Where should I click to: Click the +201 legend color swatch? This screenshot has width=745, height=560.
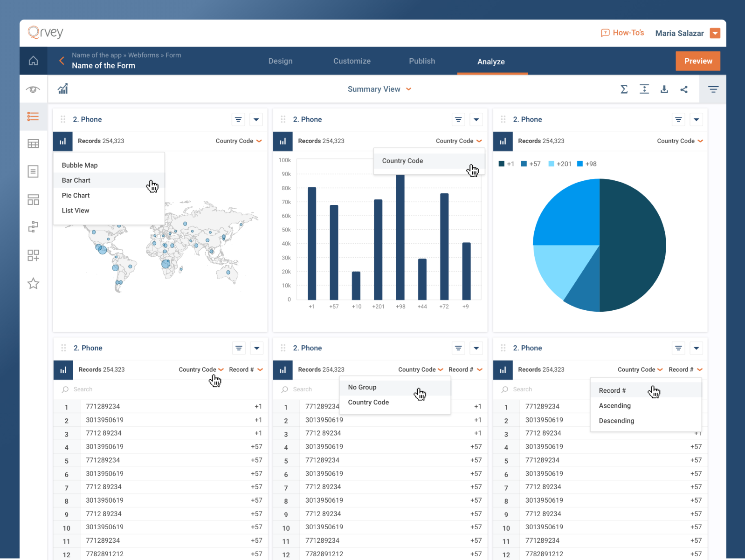[552, 164]
